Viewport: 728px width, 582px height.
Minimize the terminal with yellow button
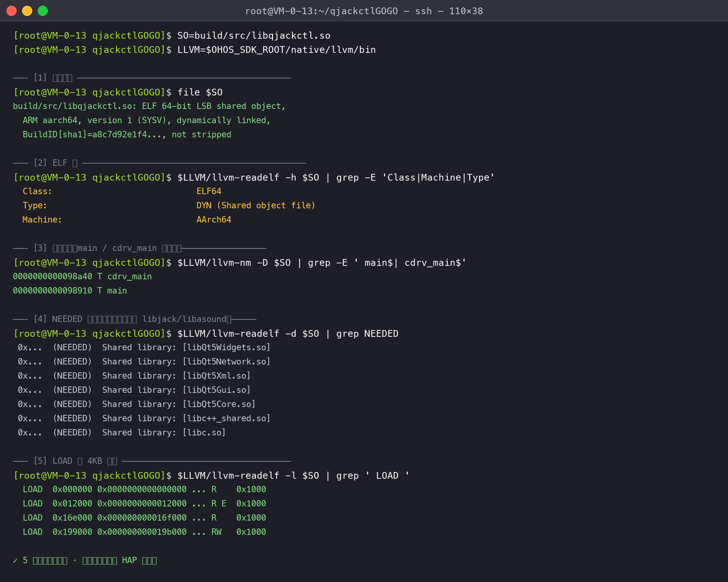coord(27,11)
